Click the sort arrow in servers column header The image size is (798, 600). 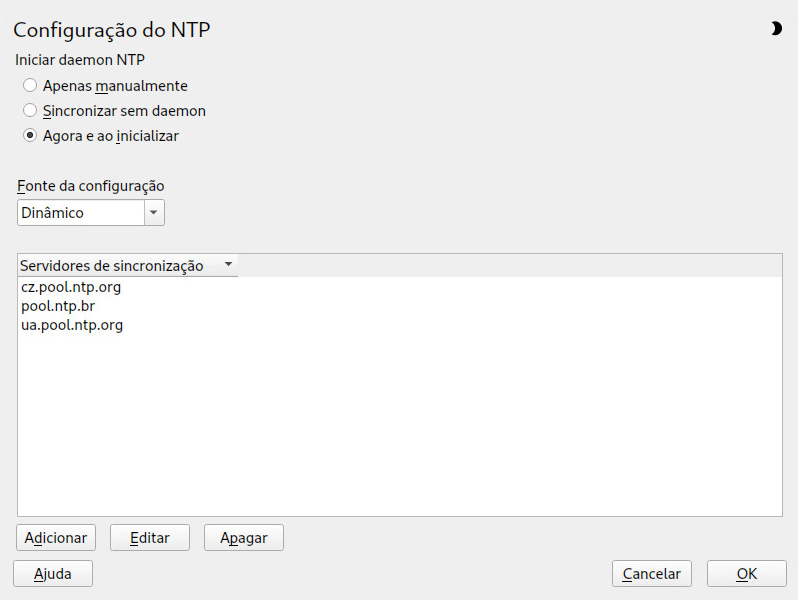click(229, 264)
